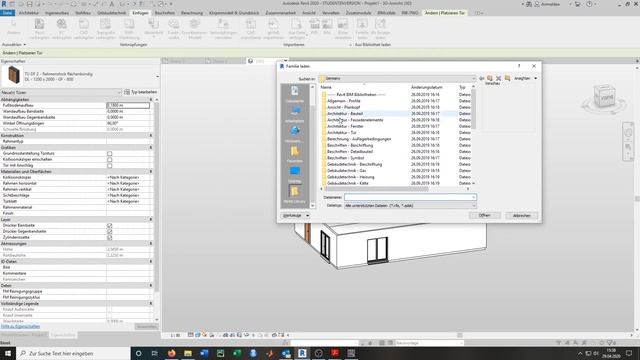Toggle the Tür mit Anschlag checkbox
640x360 pixels.
click(109, 166)
